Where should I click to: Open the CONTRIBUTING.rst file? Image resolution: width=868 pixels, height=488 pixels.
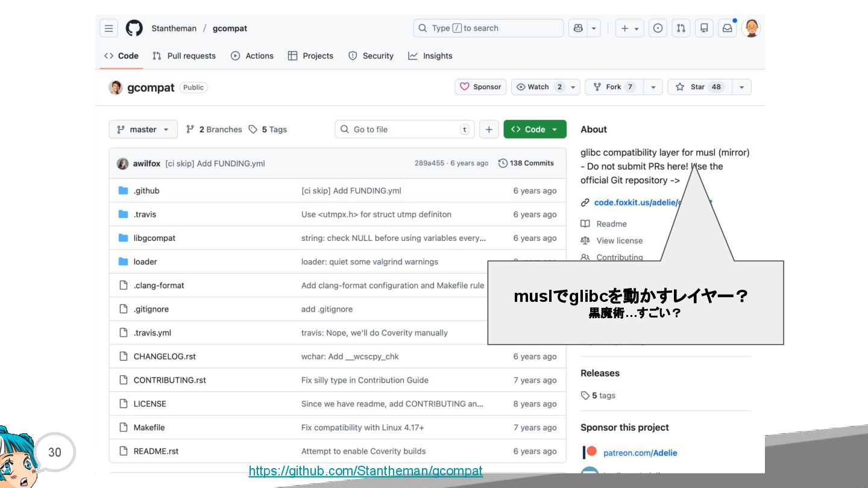point(170,380)
